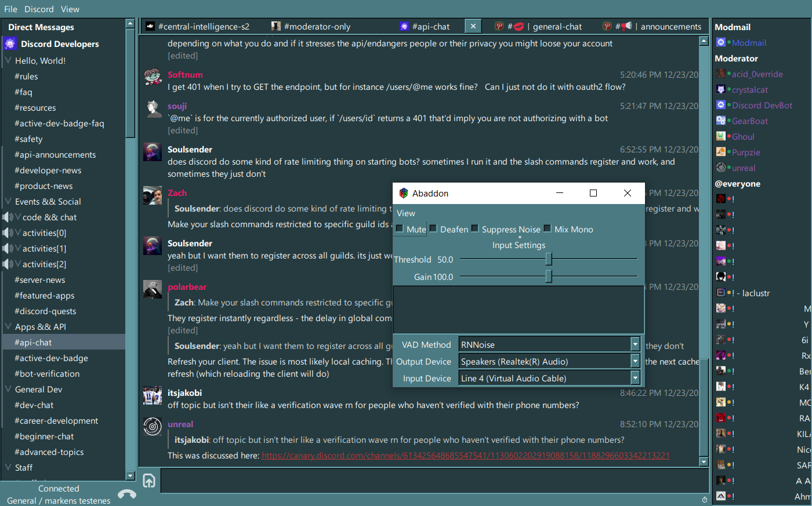
Task: Open Discord Developers server icon
Action: pyautogui.click(x=10, y=43)
